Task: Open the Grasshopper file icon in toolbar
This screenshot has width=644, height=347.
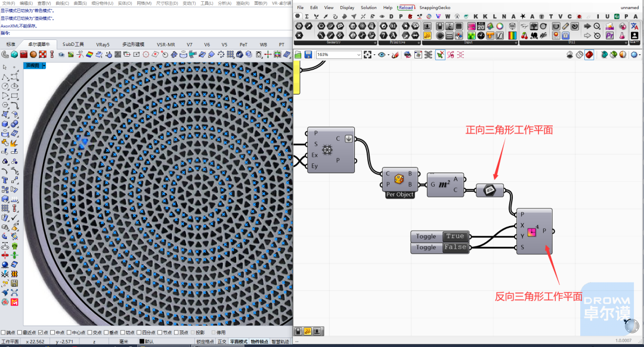Action: (298, 55)
